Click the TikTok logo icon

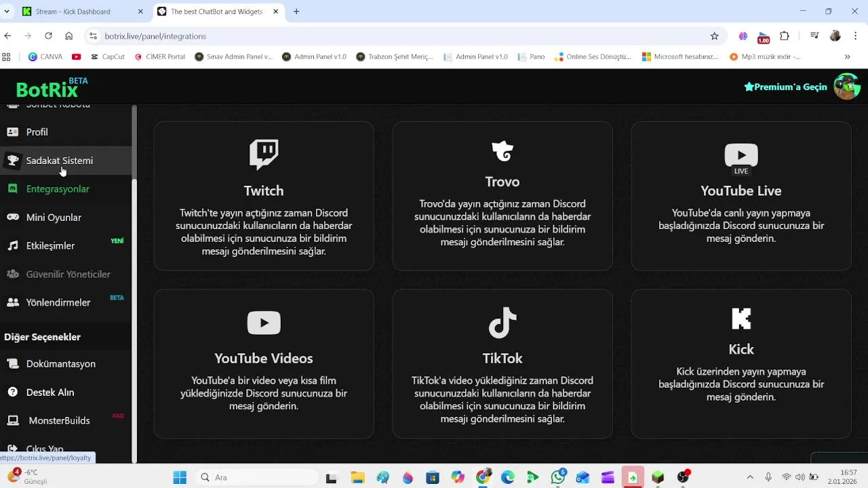(502, 323)
